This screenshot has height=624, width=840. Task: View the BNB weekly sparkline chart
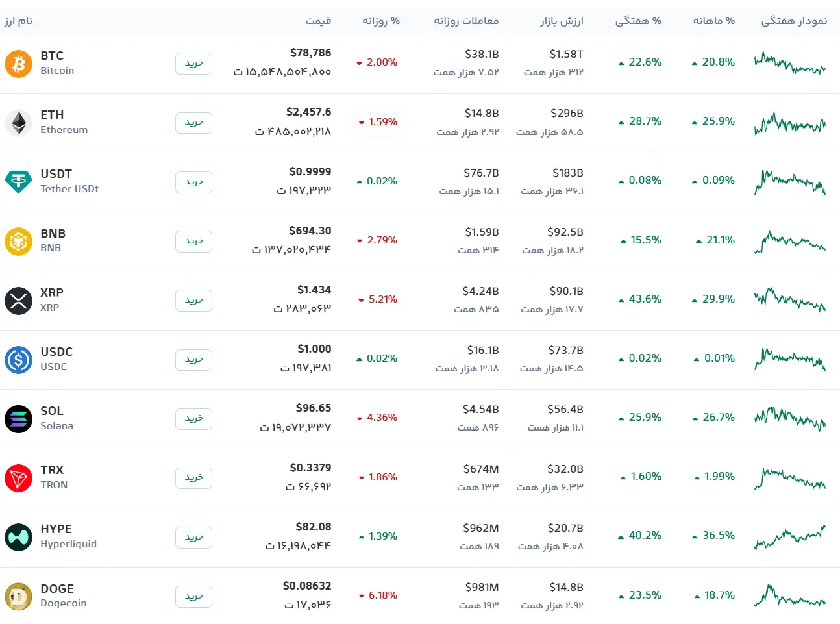(x=790, y=242)
